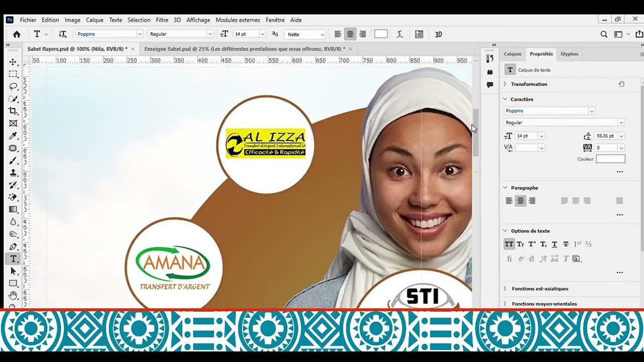Toggle Underline text option
The width and height of the screenshot is (644, 362).
[554, 244]
